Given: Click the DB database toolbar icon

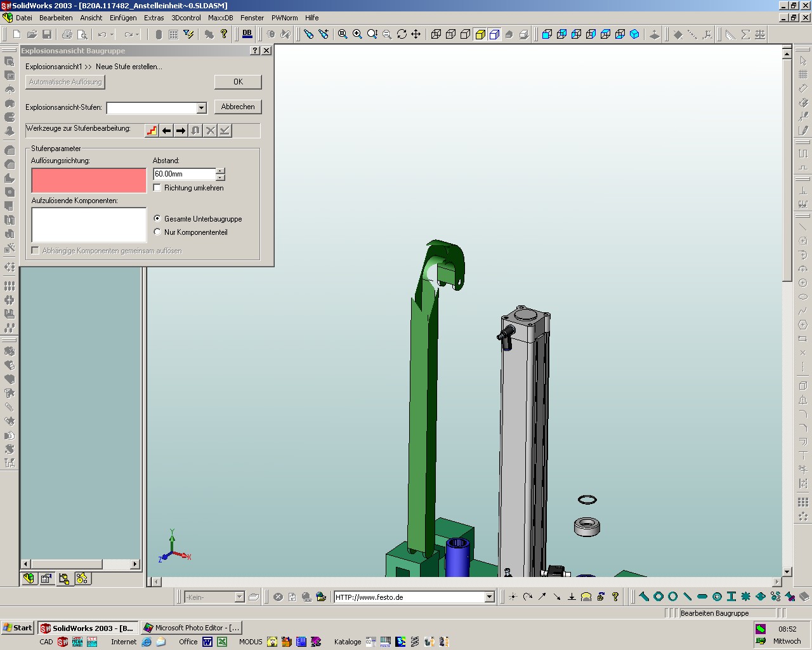Looking at the screenshot, I should (x=247, y=34).
